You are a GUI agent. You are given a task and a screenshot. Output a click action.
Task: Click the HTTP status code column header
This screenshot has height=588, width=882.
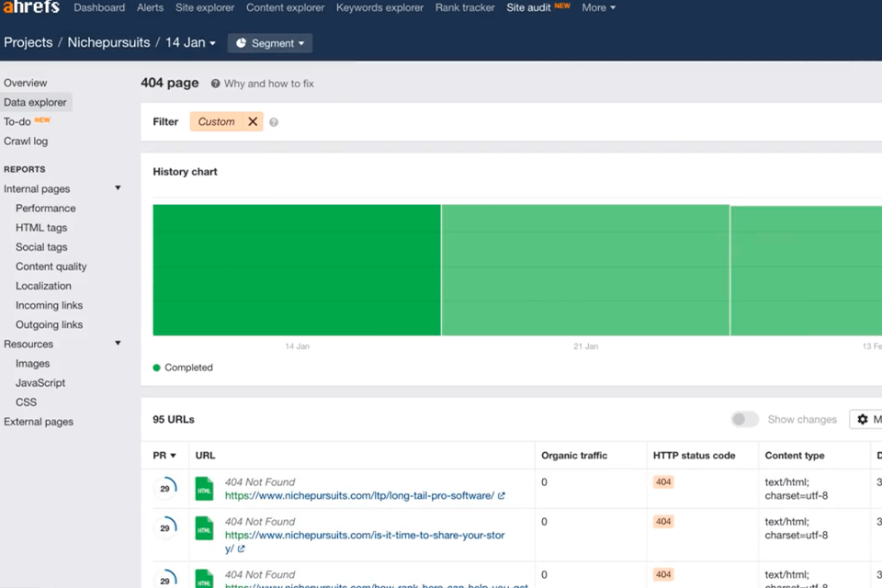point(695,455)
